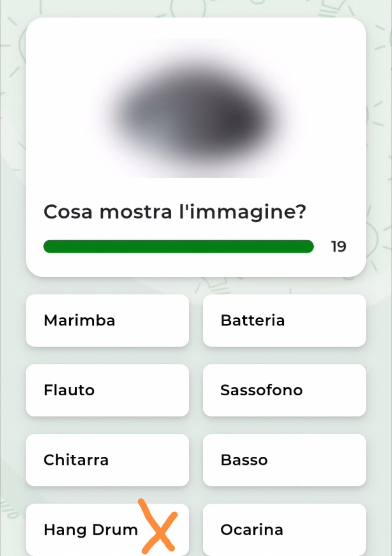Answer with Sassofono
392x556 pixels.
click(284, 390)
